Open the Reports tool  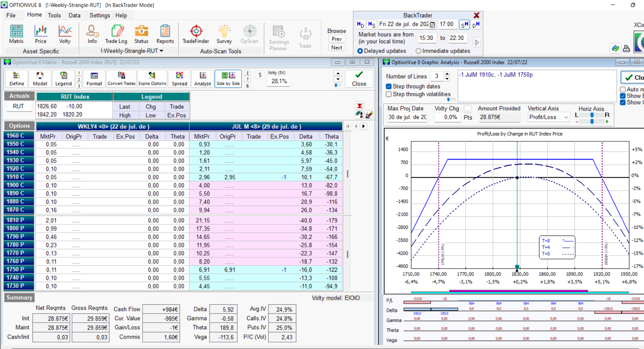coord(165,34)
